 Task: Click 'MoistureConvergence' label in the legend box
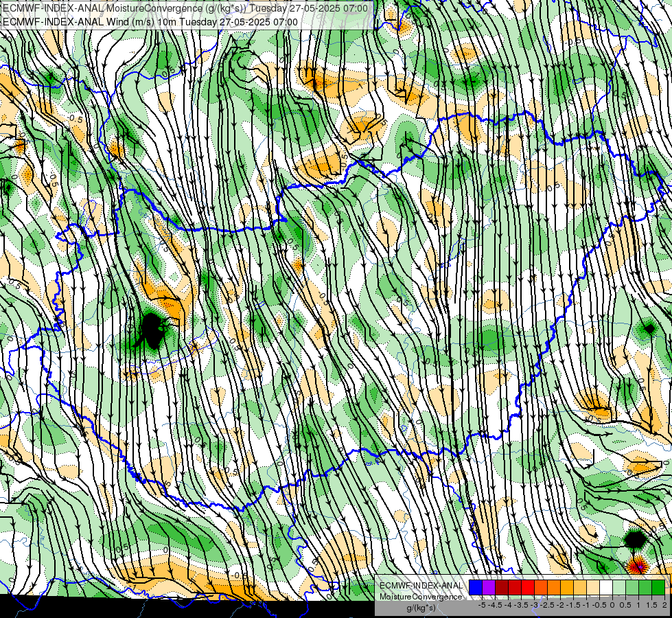coord(421,597)
